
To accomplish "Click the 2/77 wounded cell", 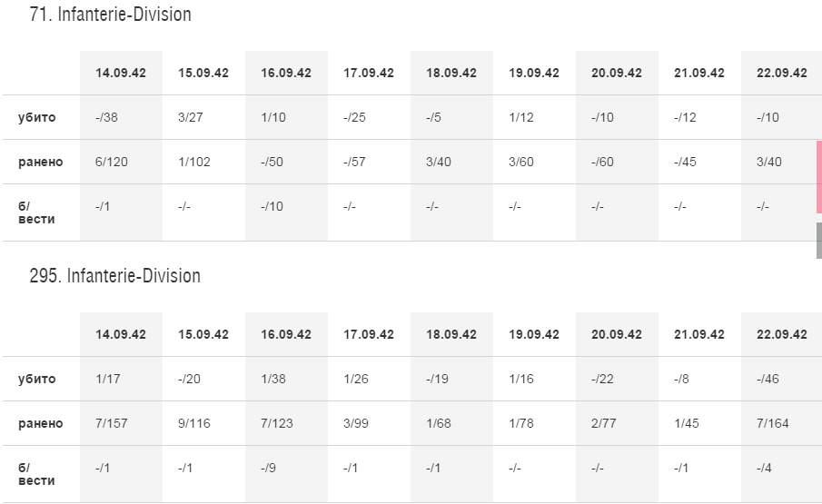I will 617,423.
